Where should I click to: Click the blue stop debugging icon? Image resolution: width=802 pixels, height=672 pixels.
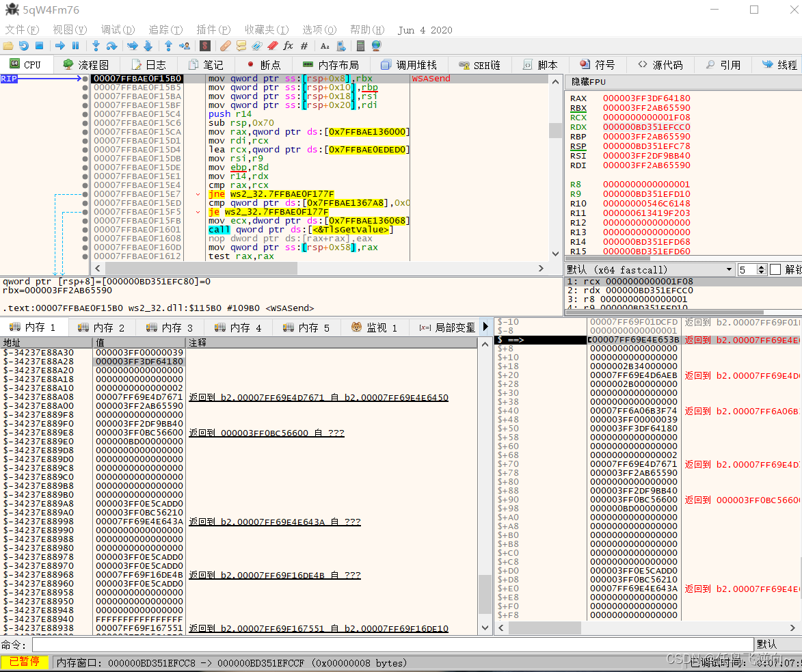click(40, 46)
